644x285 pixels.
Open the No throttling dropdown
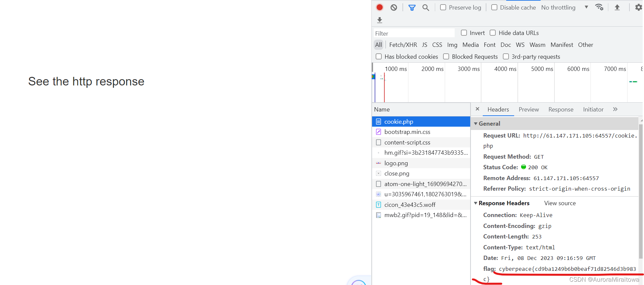click(565, 7)
